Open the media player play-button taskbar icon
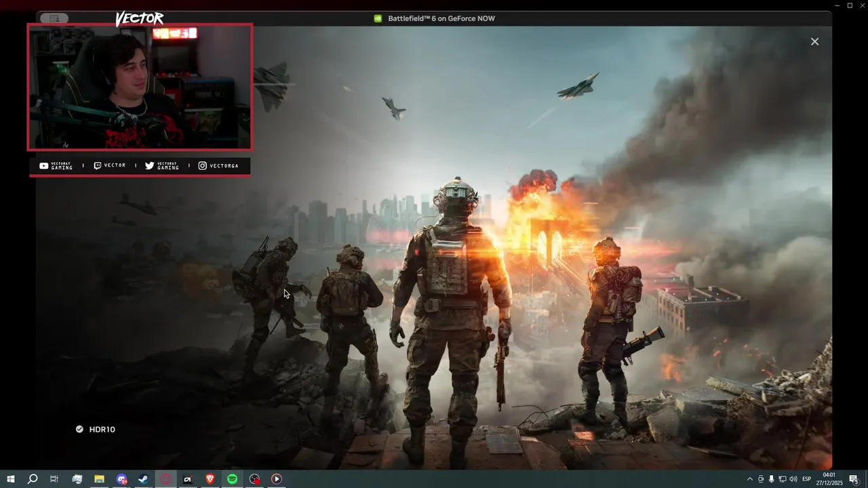868x488 pixels. click(276, 479)
